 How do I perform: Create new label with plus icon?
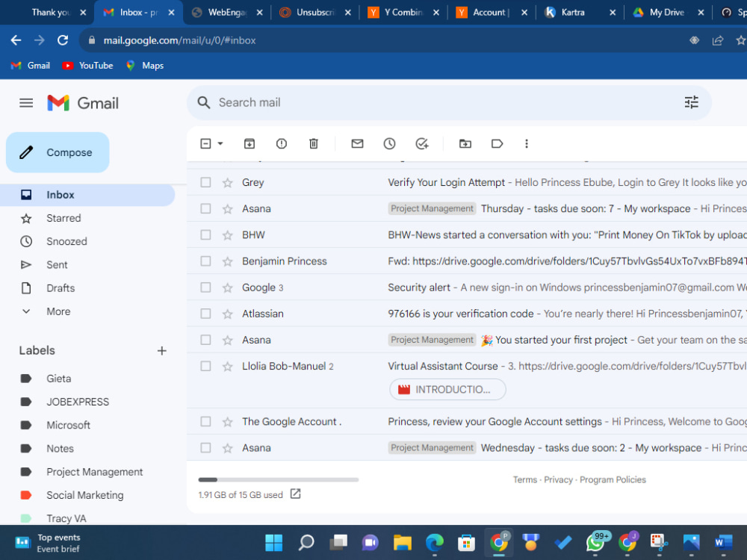point(162,351)
